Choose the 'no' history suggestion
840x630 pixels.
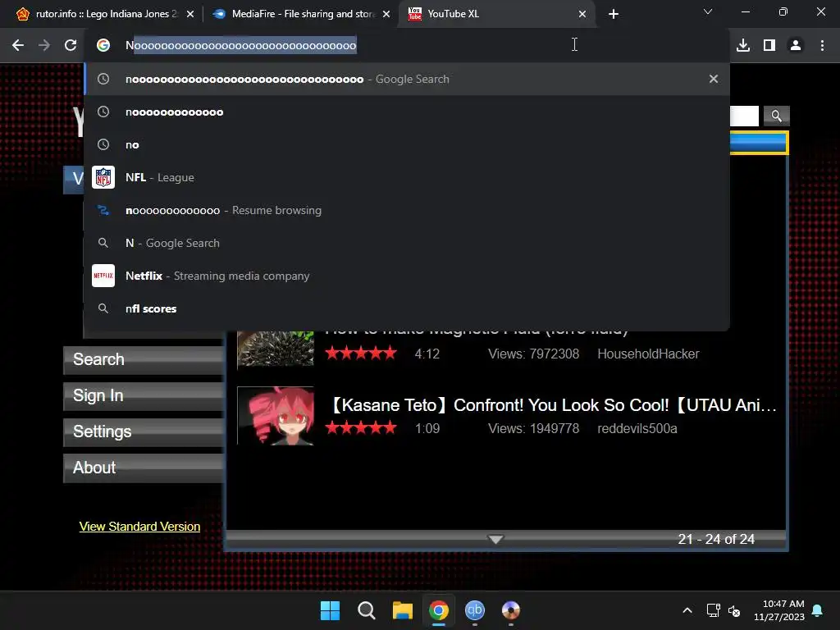(407, 144)
